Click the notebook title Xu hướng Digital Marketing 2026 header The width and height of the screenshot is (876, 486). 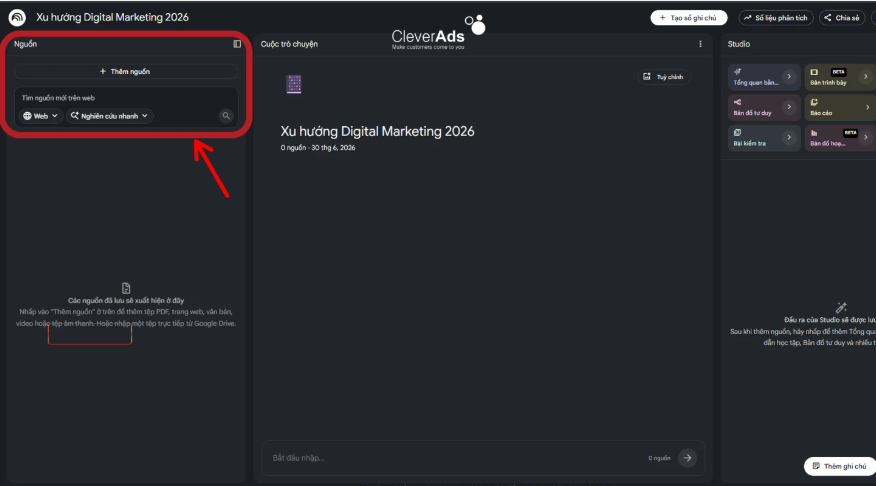pos(112,17)
